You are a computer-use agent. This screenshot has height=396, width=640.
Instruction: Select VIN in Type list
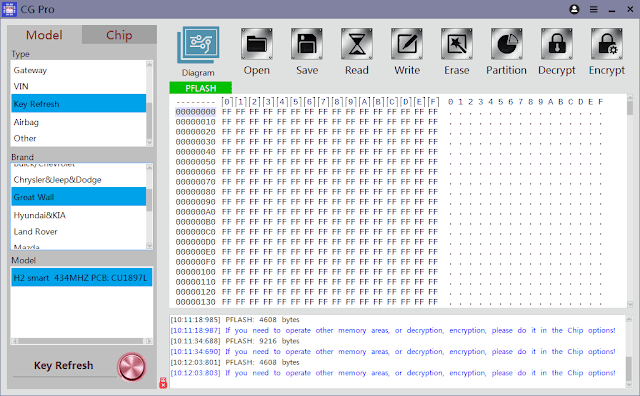point(78,87)
